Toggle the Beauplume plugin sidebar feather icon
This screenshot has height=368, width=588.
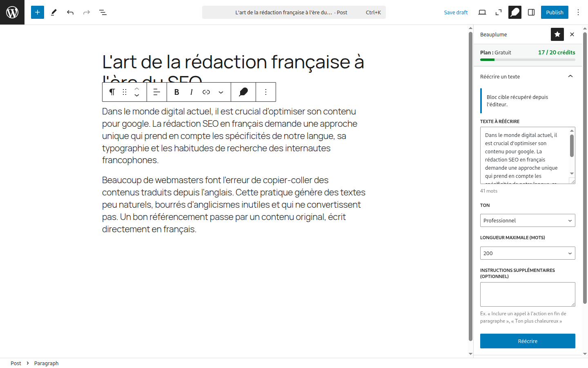[x=515, y=12]
